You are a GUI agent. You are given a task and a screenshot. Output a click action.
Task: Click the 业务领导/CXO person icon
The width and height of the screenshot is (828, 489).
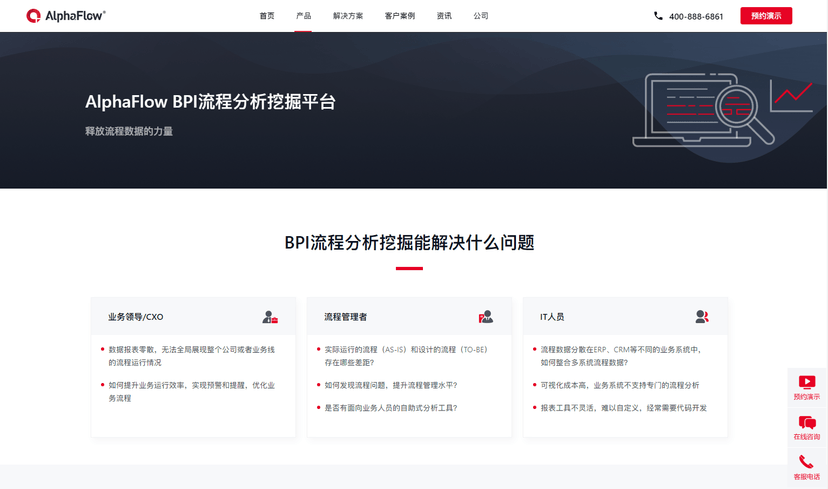[x=270, y=317]
